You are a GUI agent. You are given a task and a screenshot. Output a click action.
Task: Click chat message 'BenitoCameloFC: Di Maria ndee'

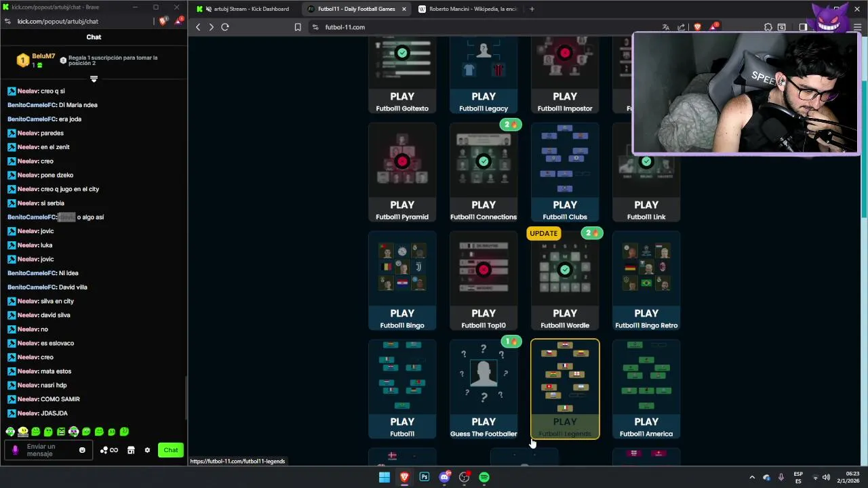(52, 105)
